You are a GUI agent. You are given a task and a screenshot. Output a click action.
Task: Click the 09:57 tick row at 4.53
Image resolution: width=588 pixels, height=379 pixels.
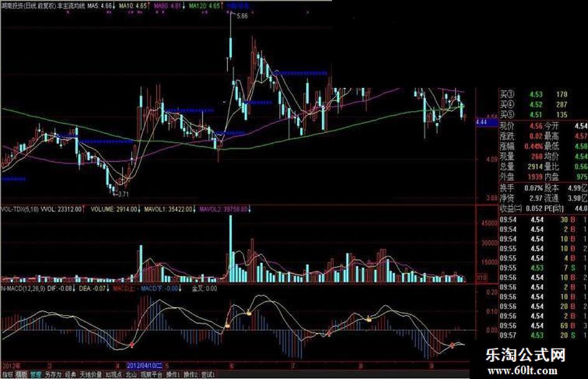(x=543, y=335)
